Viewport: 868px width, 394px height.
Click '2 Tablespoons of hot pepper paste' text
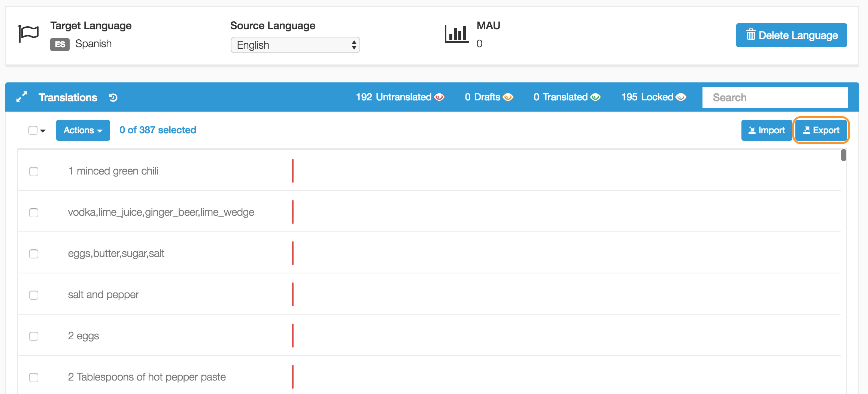147,377
